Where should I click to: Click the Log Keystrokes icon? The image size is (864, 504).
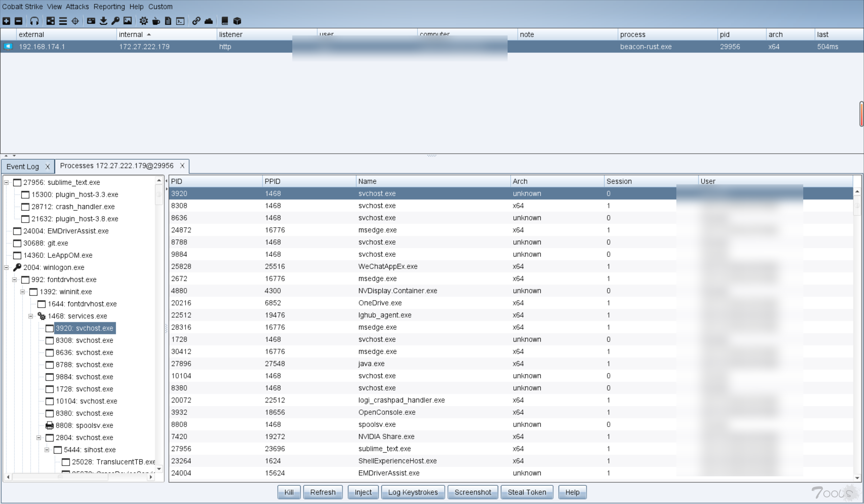412,493
